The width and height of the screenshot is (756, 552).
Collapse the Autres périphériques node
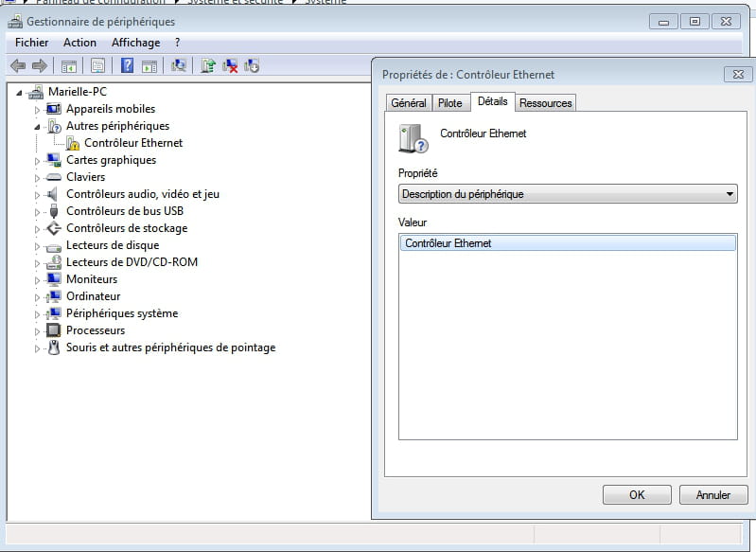[x=38, y=126]
